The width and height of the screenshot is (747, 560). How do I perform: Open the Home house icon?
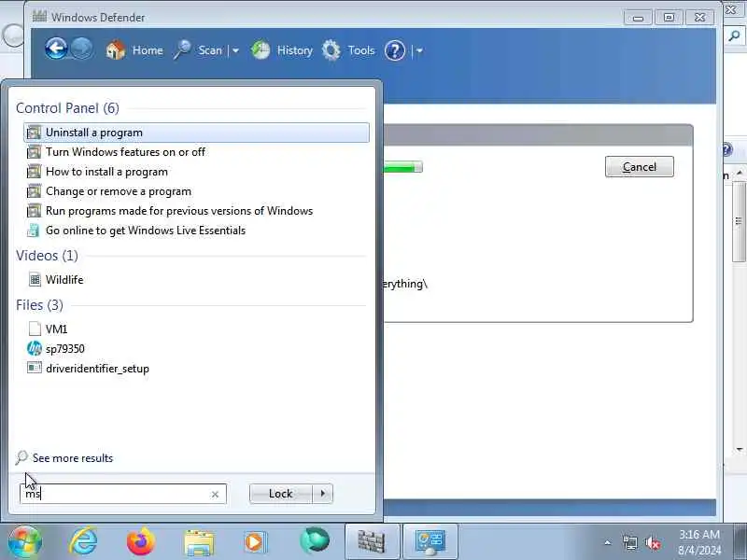(116, 50)
